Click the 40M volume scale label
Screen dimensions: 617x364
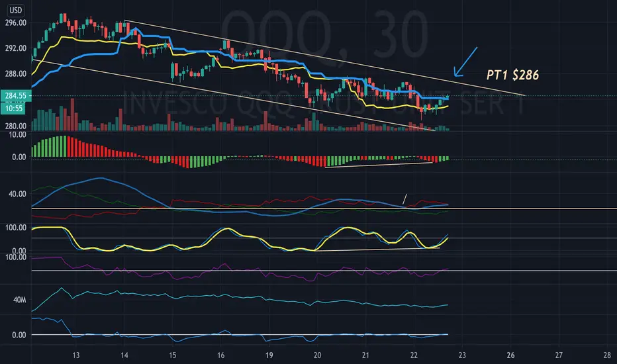point(20,300)
